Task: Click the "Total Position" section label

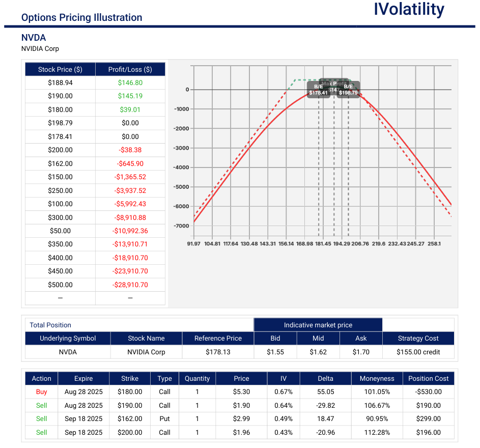Action: click(x=50, y=325)
